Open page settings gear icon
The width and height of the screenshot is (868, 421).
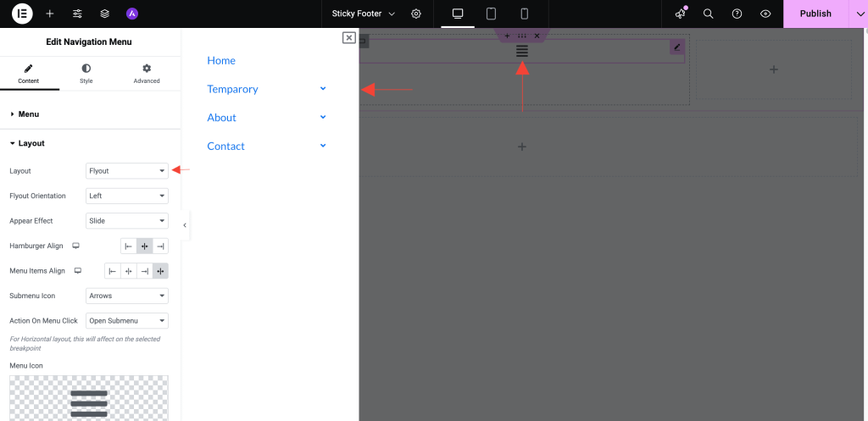416,14
